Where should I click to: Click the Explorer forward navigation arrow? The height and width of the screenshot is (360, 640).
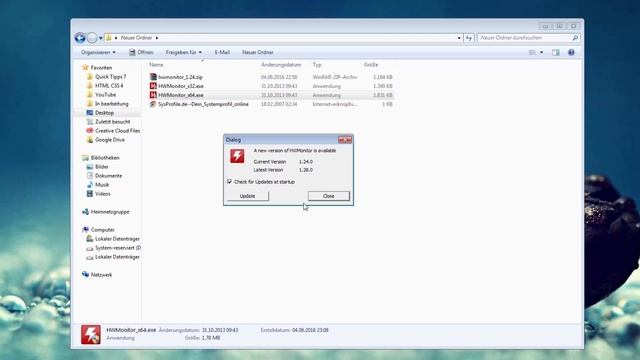(92, 38)
